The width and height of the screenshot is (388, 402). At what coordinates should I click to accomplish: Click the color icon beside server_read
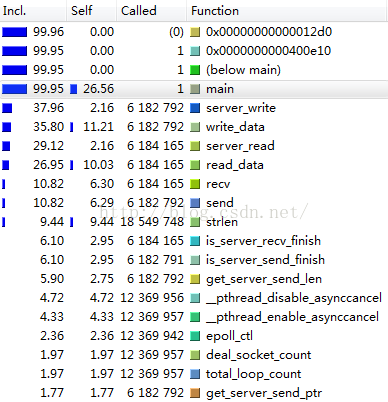coord(195,146)
